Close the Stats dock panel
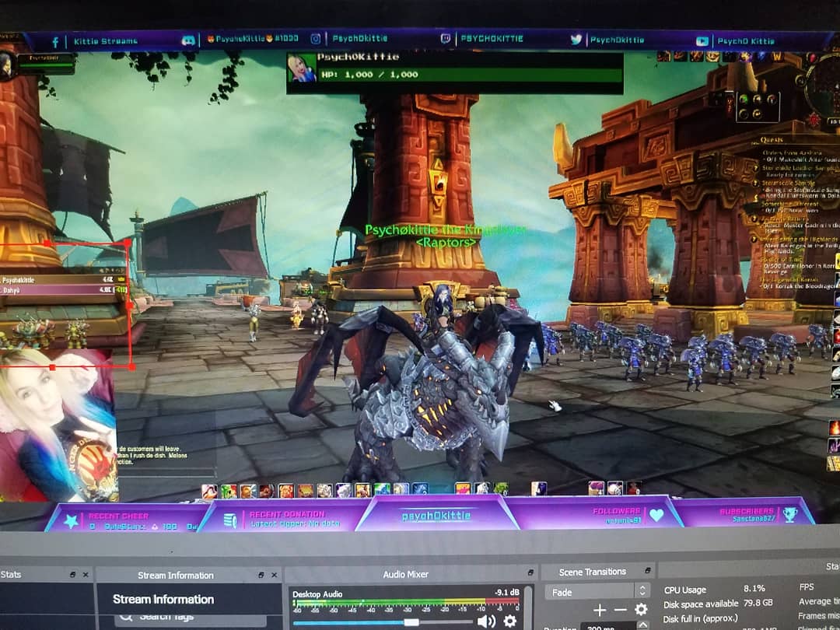 click(x=86, y=574)
